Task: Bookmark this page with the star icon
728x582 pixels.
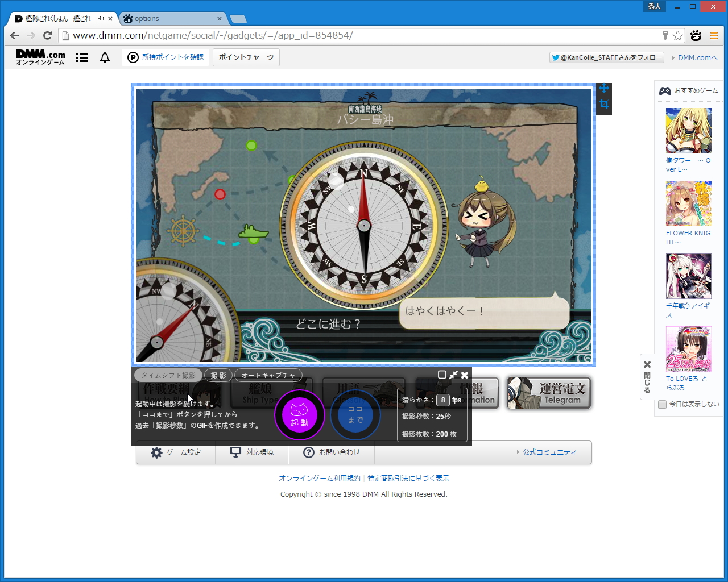Action: (677, 36)
